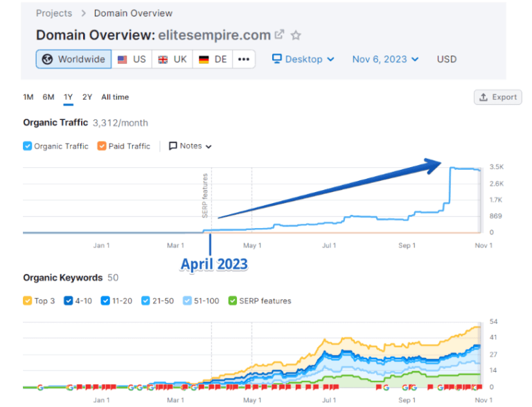This screenshot has height=407, width=532.
Task: Open the three-dots more countries menu
Action: tap(243, 59)
